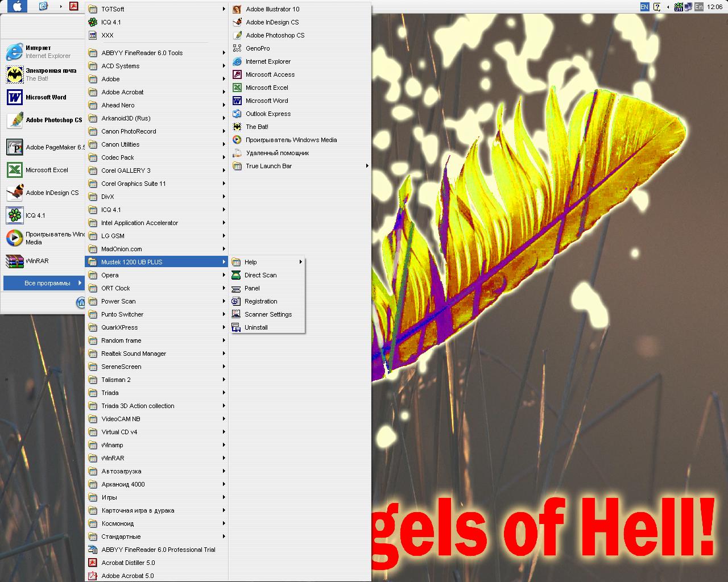The width and height of the screenshot is (728, 582).
Task: Expand the TGTSoft folder
Action: click(156, 9)
